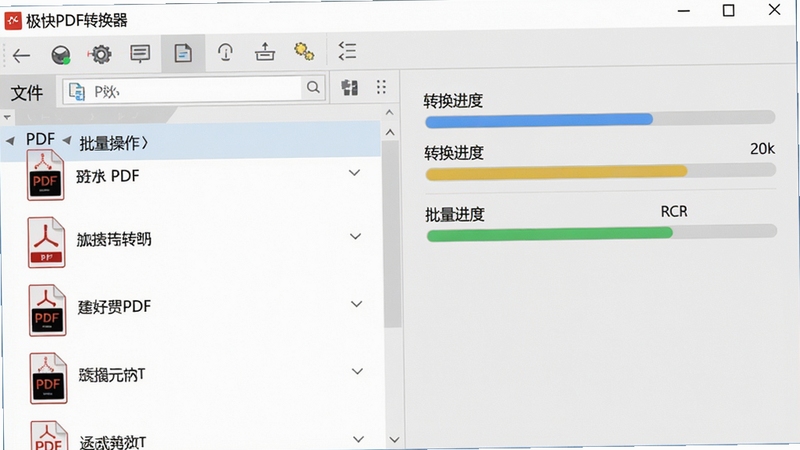Open the yellow double-gears icon
800x450 pixels.
[x=304, y=51]
